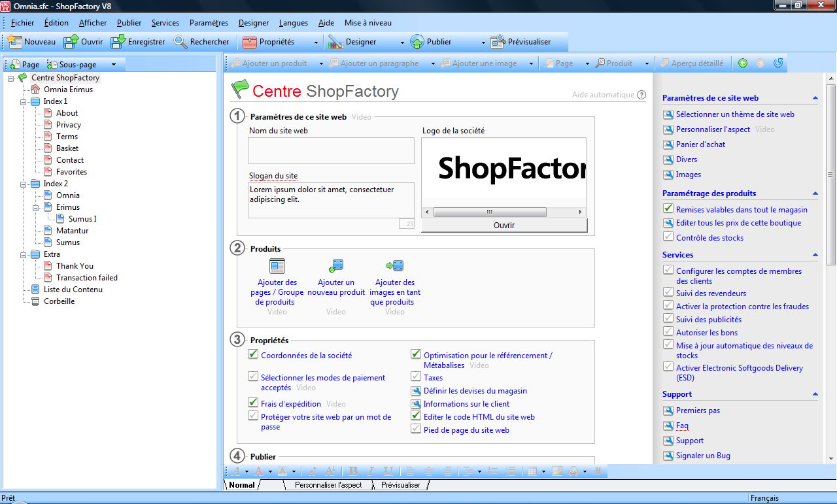
Task: Collapse the Index 1 tree node
Action: click(x=24, y=101)
